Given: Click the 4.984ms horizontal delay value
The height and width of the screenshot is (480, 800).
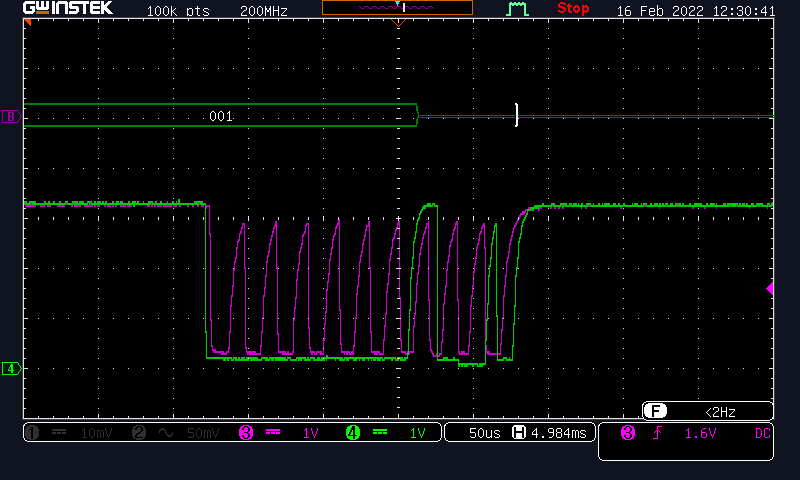Looking at the screenshot, I should tap(559, 434).
